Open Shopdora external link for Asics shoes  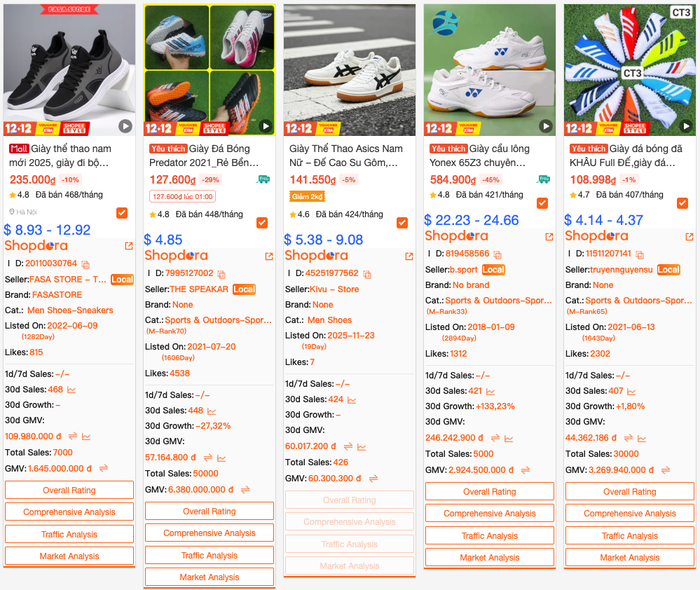(x=409, y=256)
